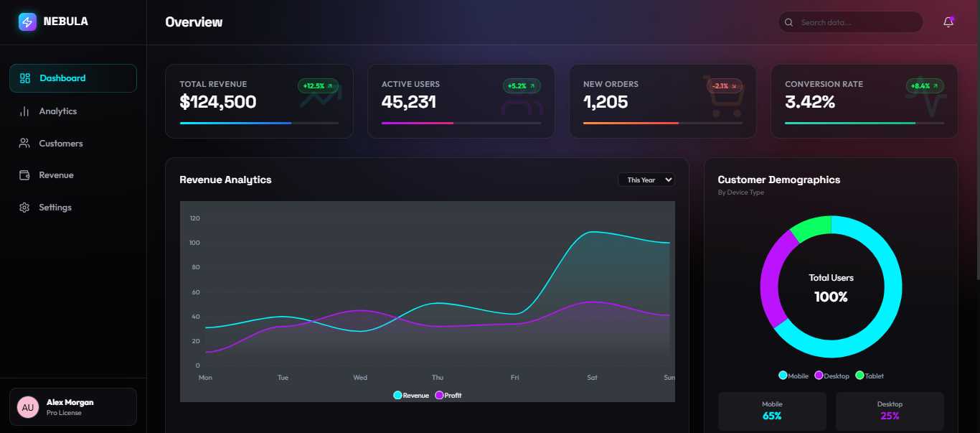Click the notification bell icon
Screen dimensions: 980x433
click(x=948, y=22)
